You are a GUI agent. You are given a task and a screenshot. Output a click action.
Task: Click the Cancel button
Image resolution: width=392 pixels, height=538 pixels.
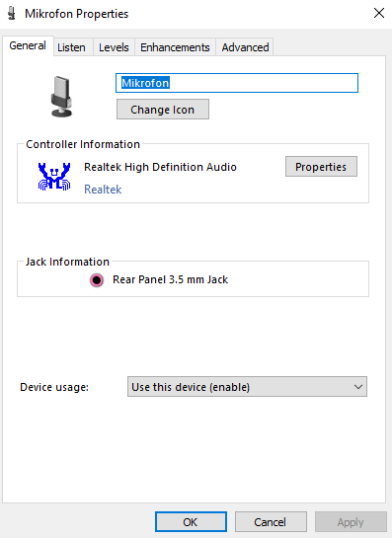(x=271, y=522)
